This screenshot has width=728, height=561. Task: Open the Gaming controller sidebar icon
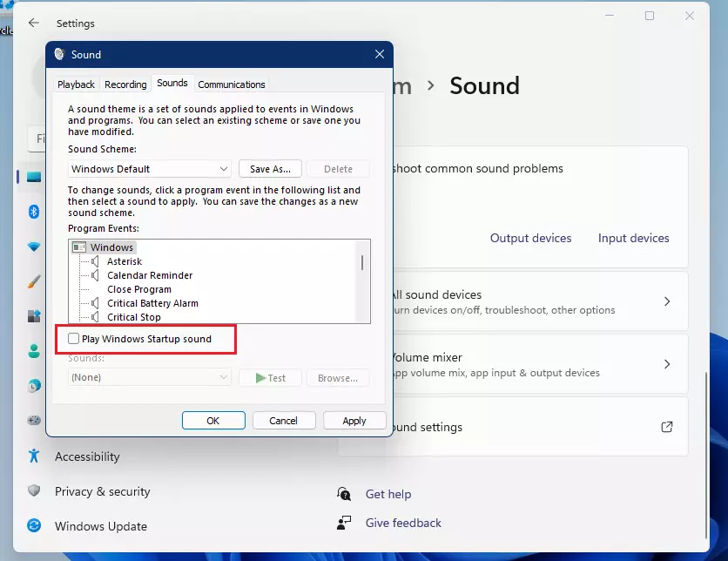tap(34, 420)
